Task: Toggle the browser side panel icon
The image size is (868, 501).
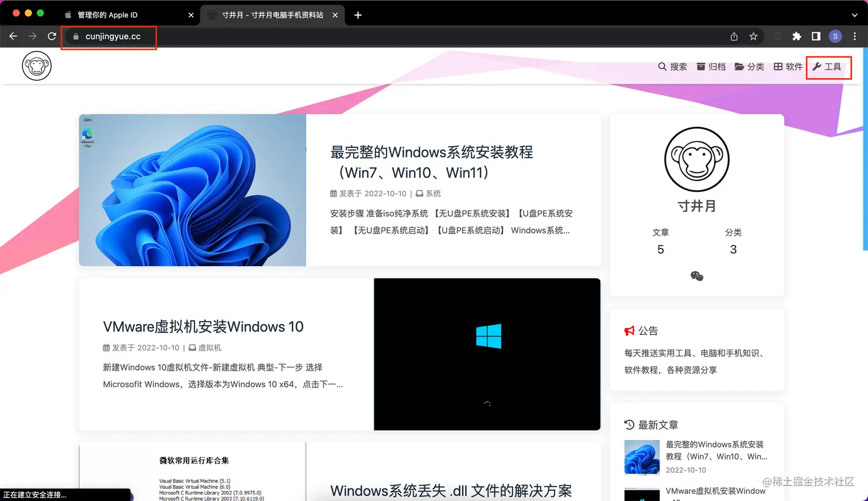Action: [816, 36]
